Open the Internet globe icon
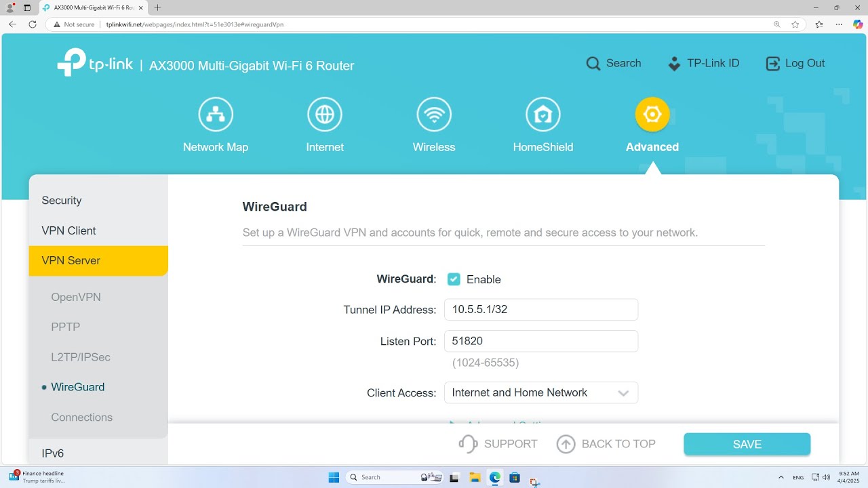Screen dimensions: 868x488 click(325, 115)
